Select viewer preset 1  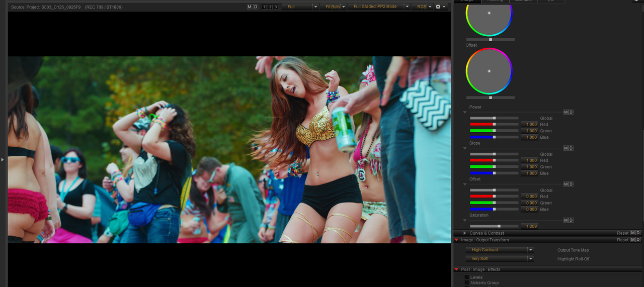[x=264, y=7]
